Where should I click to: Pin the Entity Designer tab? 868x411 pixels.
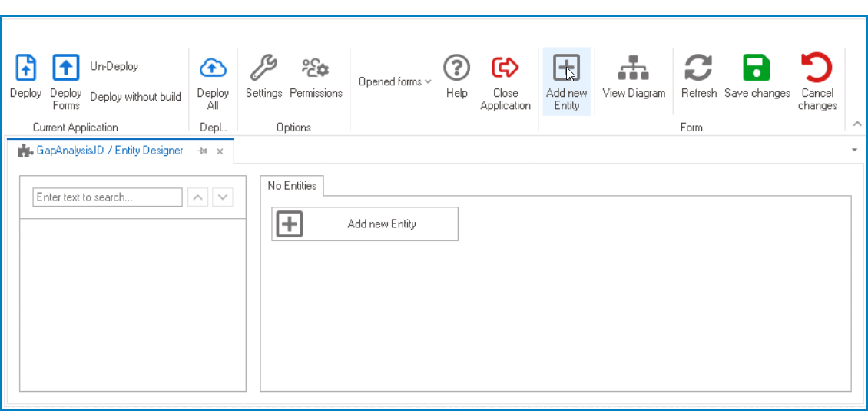tap(202, 151)
